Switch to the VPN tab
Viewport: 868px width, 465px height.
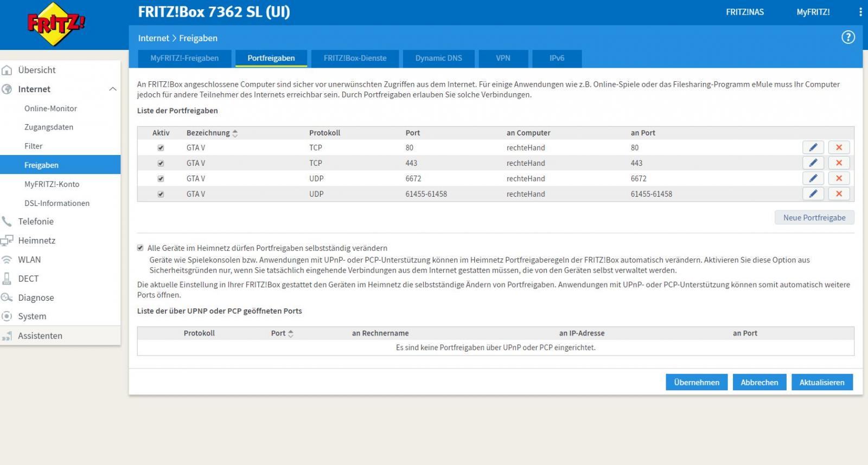[x=503, y=58]
